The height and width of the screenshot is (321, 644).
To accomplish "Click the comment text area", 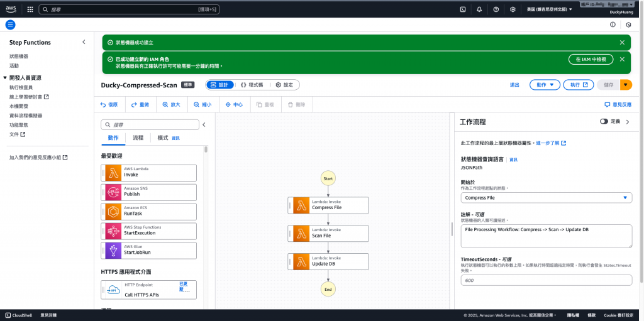I will 547,236.
